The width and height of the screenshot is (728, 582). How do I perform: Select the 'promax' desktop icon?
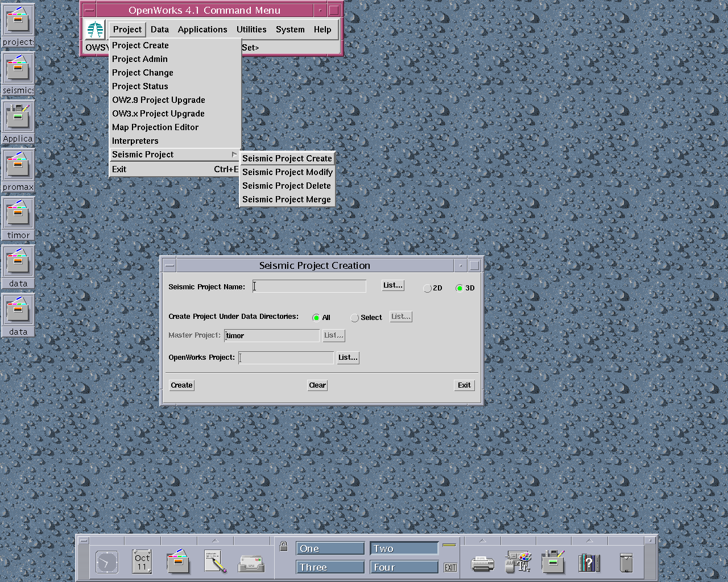tap(18, 170)
